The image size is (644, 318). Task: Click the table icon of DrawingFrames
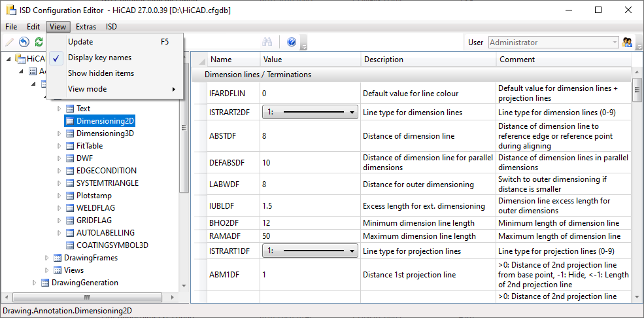coord(58,258)
